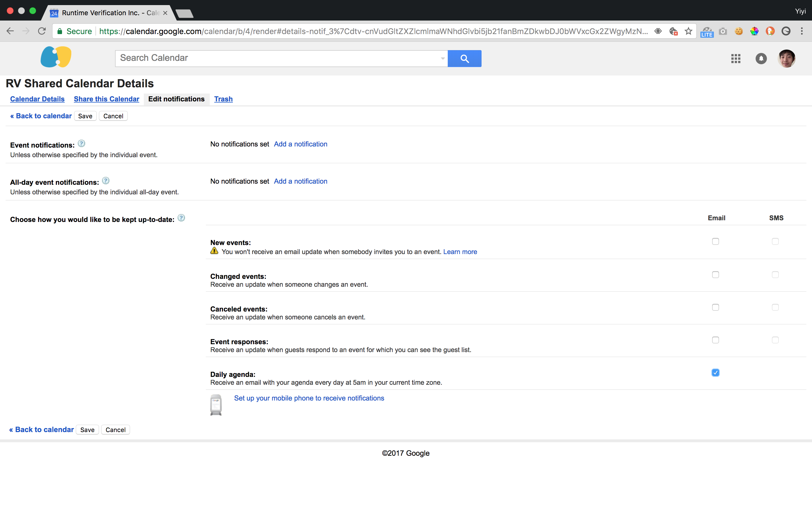
Task: Click the kept up-to-date help icon
Action: point(181,218)
